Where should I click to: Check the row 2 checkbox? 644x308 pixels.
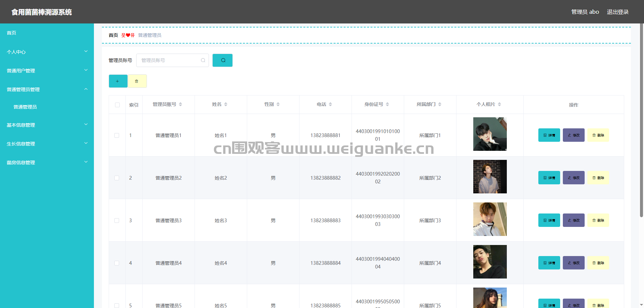(117, 178)
